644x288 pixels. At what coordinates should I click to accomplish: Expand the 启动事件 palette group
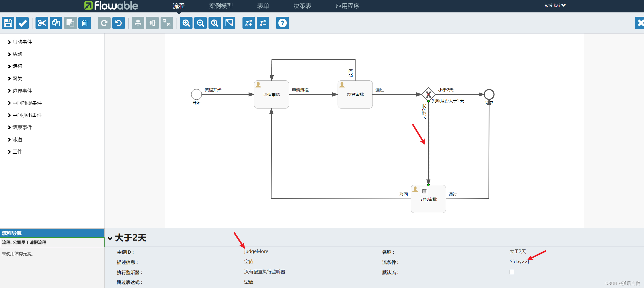click(20, 42)
